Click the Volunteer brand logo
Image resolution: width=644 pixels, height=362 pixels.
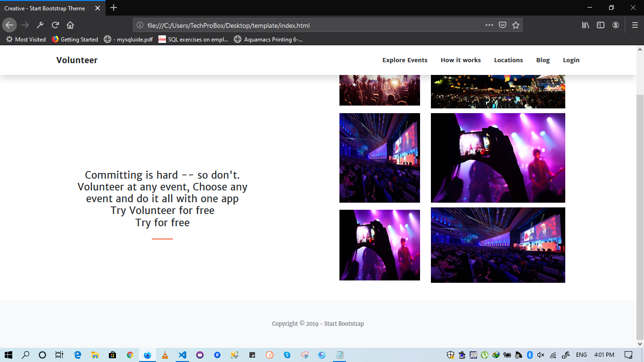(x=77, y=60)
